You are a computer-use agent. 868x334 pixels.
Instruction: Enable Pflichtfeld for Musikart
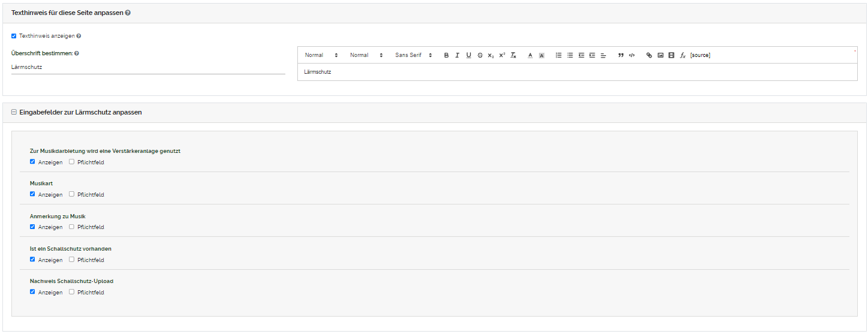coord(71,194)
